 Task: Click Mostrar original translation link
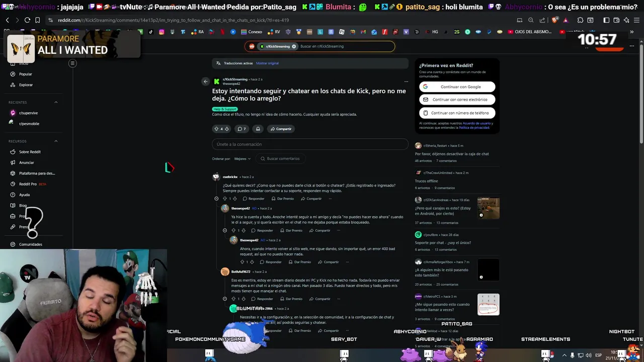[x=267, y=63]
